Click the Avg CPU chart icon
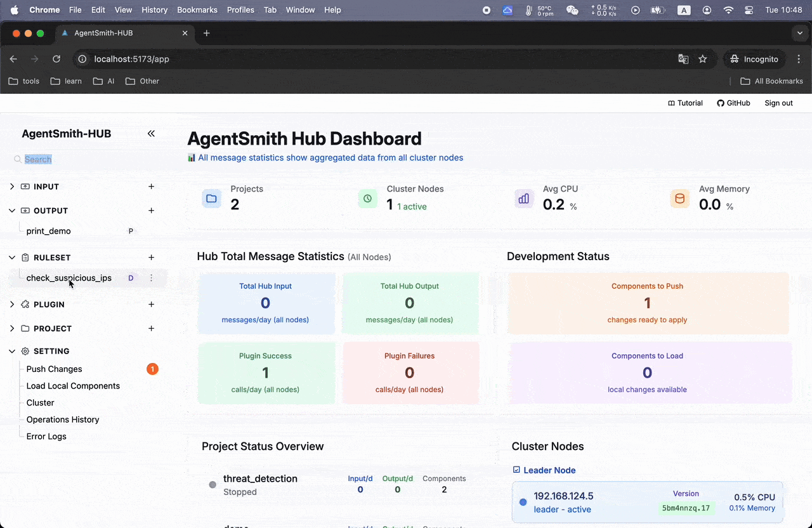 (523, 199)
